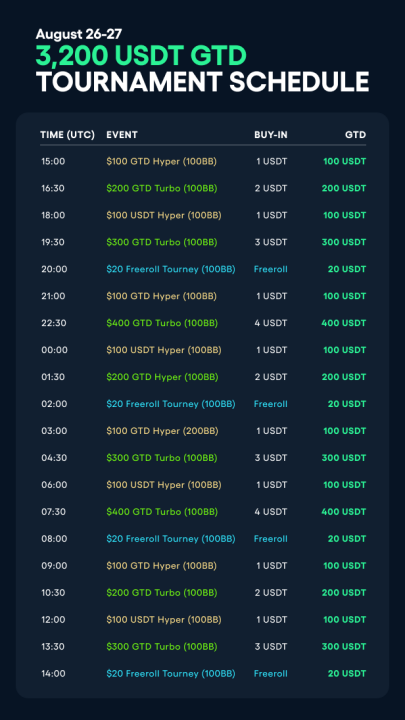
Task: Click the GTD column header
Action: (x=356, y=135)
